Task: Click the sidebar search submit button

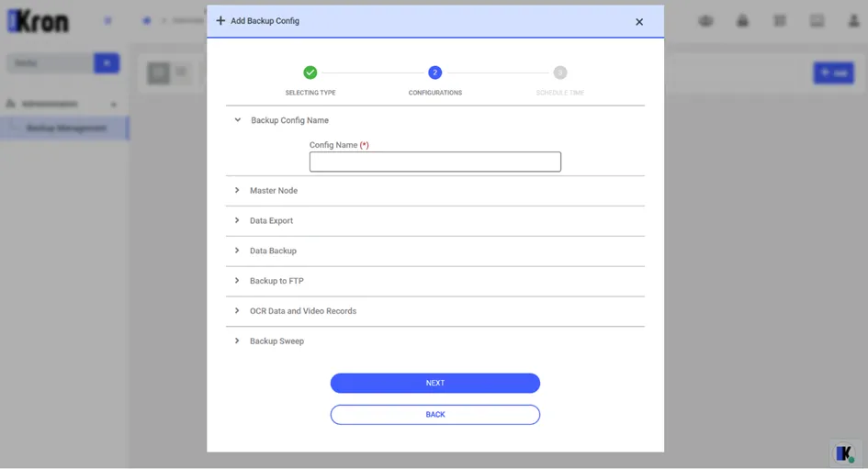Action: pos(107,63)
